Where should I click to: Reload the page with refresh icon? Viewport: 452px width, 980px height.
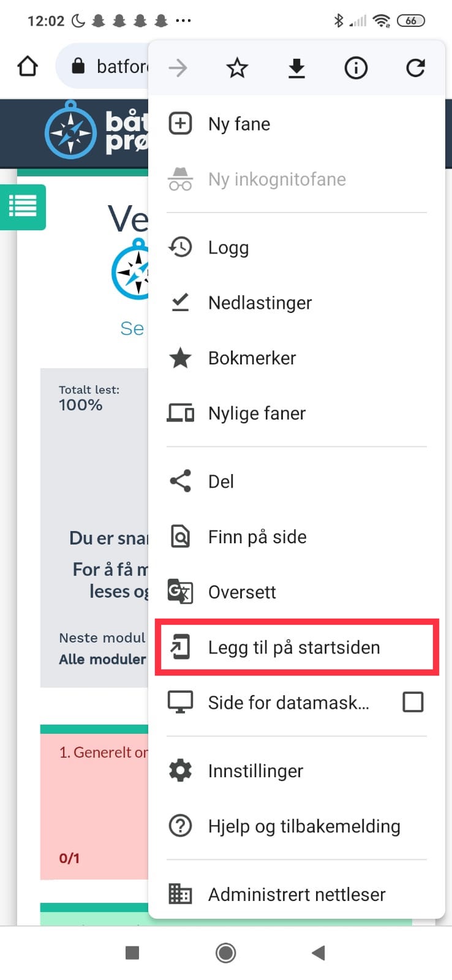pyautogui.click(x=415, y=68)
